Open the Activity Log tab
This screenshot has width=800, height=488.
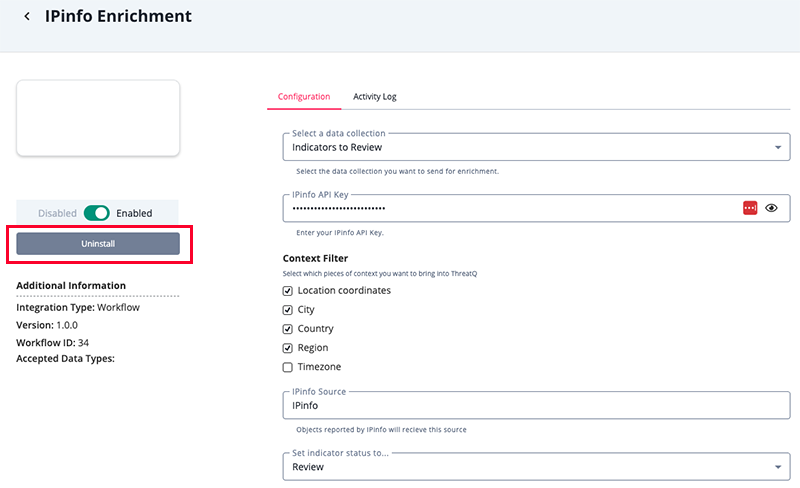pyautogui.click(x=374, y=96)
